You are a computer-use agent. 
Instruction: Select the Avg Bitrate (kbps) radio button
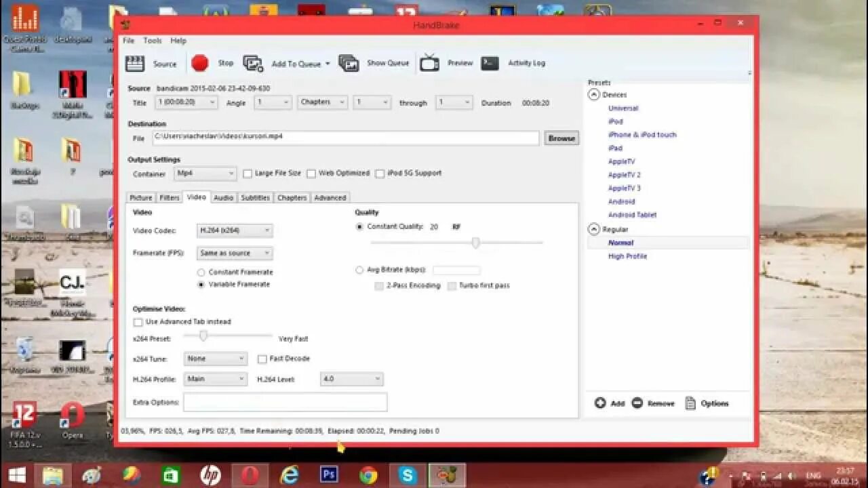359,270
